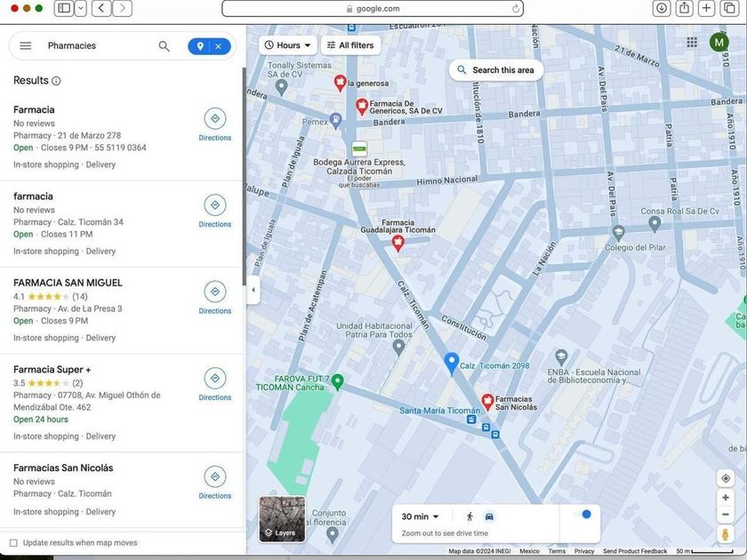Viewport: 747px width, 560px height.
Task: Select the la generosa map pin
Action: click(340, 83)
